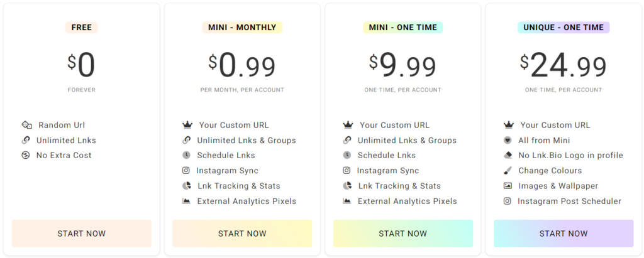The image size is (644, 258).
Task: Click the No Extra Cost dollar icon
Action: coord(25,155)
